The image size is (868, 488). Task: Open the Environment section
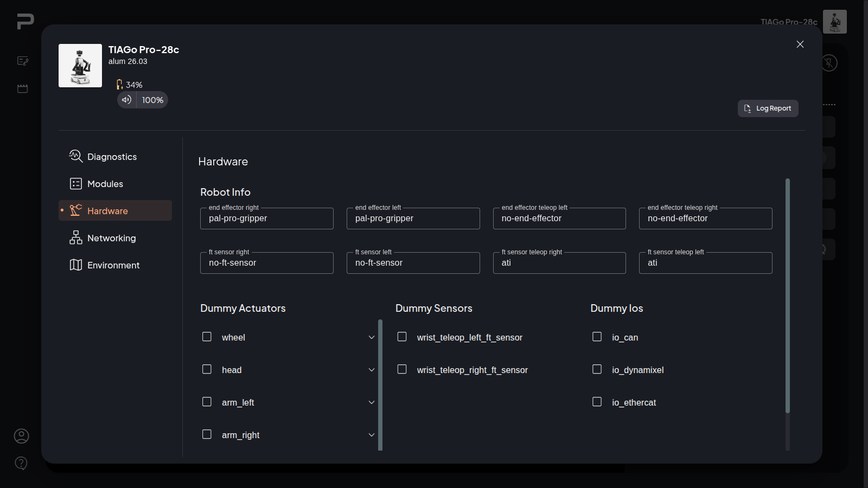click(x=115, y=265)
